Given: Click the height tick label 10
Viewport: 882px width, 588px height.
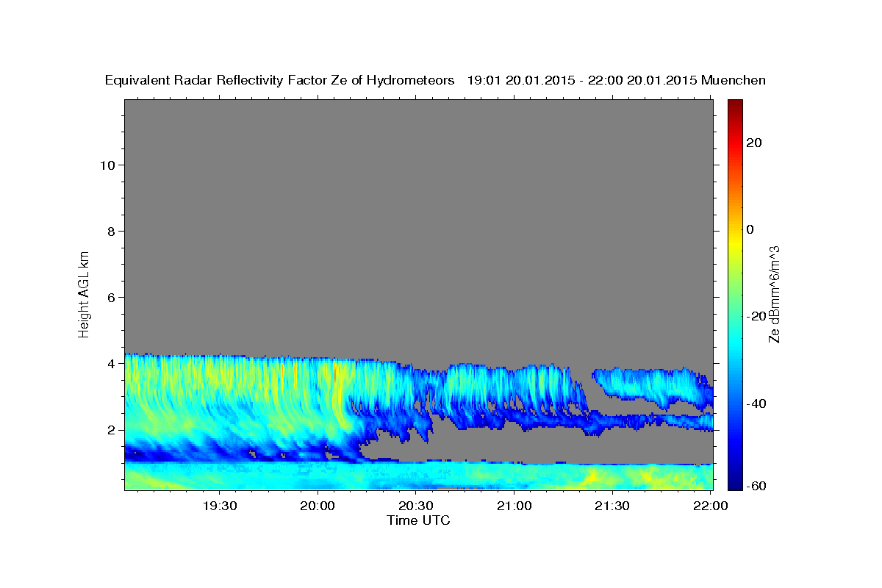Looking at the screenshot, I should (107, 165).
